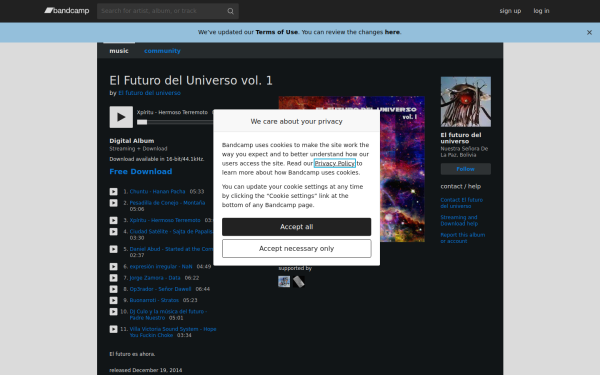This screenshot has height=375, width=600.
Task: Play track 11 Villa Victoria Sound System
Action: (114, 329)
